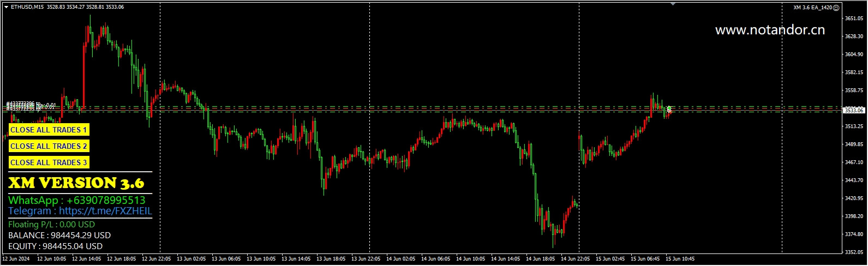Viewport: 868px width, 266px height.
Task: Click the 12 Jun 14:05 time axis label
Action: (86, 259)
